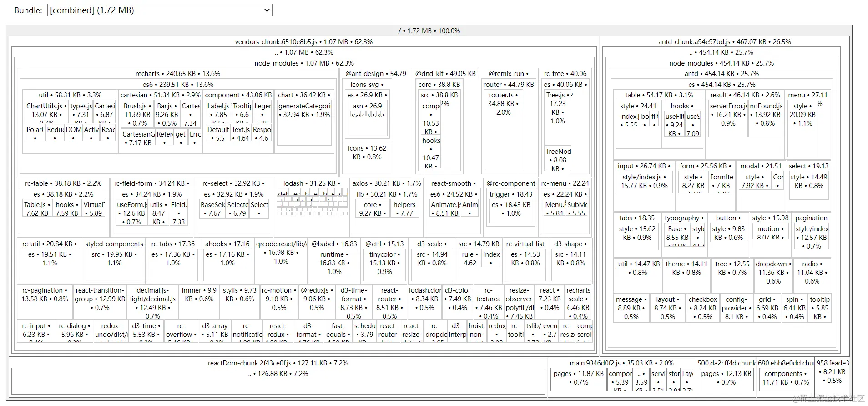The width and height of the screenshot is (868, 406).
Task: Click the rc-tabs 17.36 header
Action: click(173, 244)
